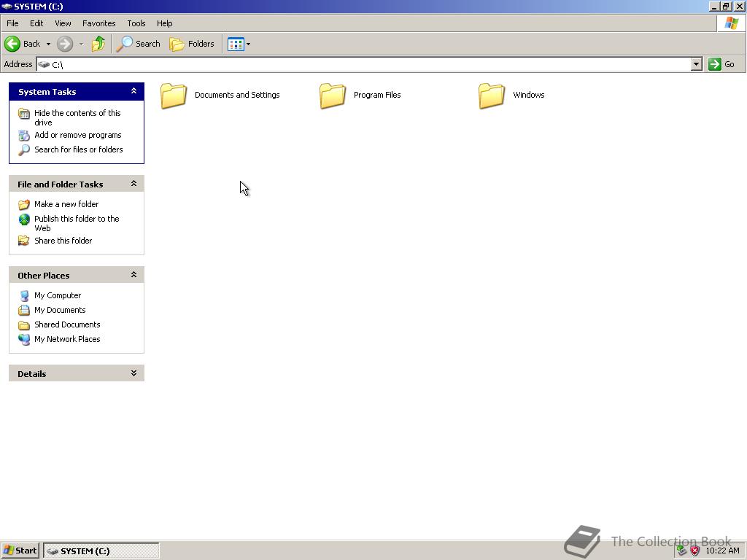Click the Make a new folder icon

click(24, 204)
